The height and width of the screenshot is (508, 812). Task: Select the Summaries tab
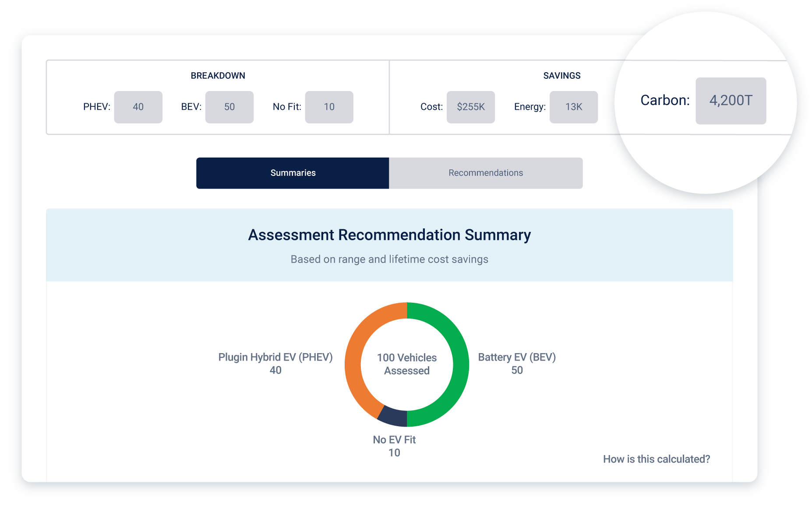pos(292,173)
